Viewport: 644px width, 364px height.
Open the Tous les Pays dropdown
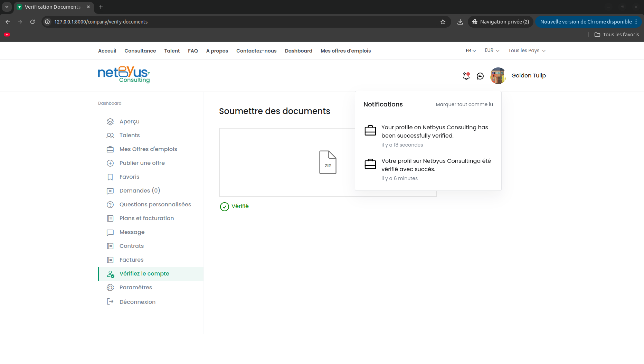click(x=527, y=50)
